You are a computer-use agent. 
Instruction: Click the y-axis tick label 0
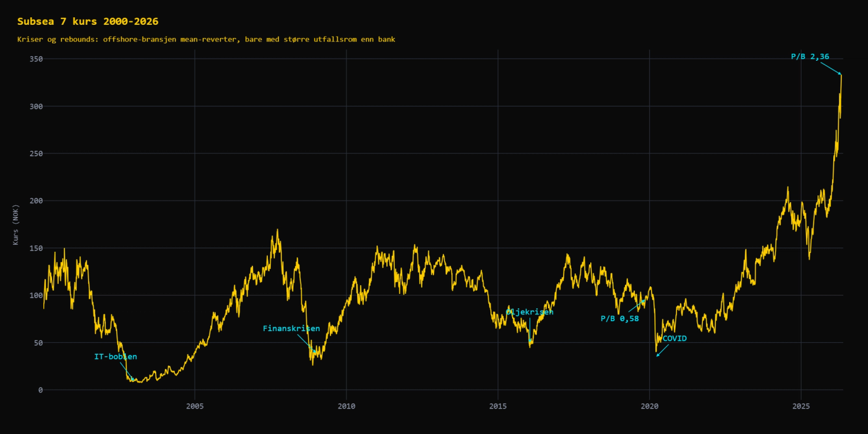point(41,390)
